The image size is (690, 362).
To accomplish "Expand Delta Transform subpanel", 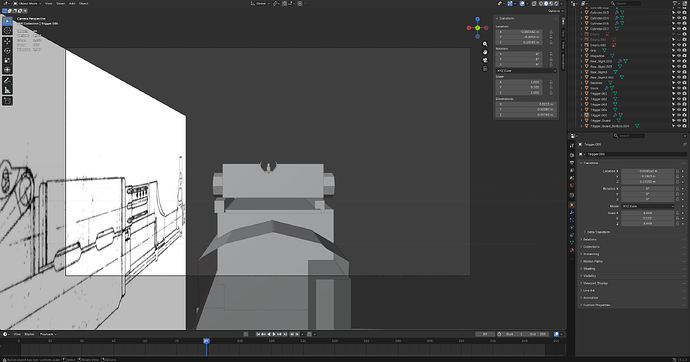I will click(x=598, y=232).
